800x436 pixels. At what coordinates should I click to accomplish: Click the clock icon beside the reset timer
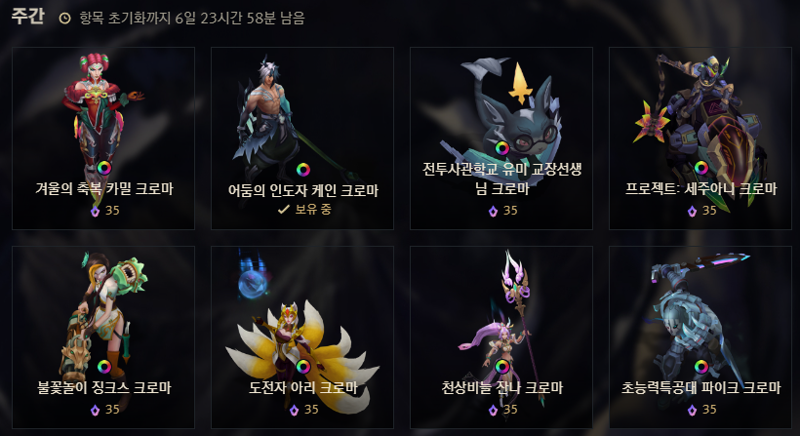(65, 18)
